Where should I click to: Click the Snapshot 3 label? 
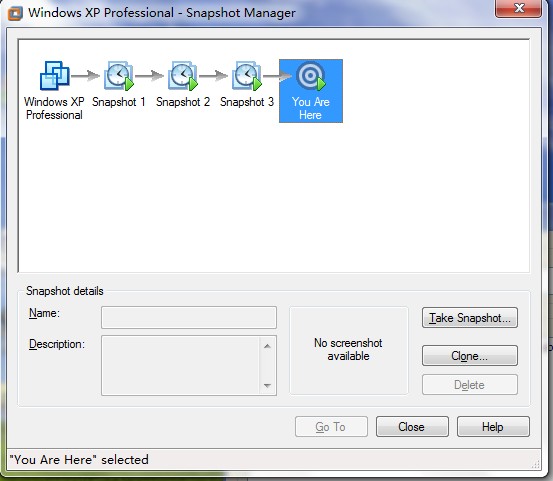pos(247,102)
